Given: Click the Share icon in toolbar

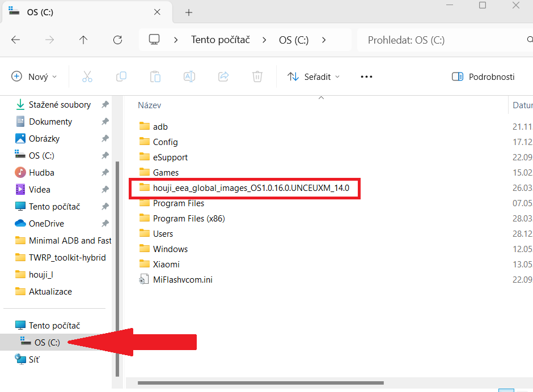Looking at the screenshot, I should tap(223, 76).
